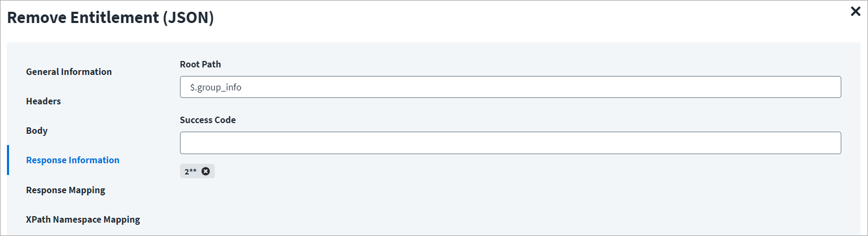This screenshot has width=868, height=236.
Task: Click the Success Code field label
Action: point(208,120)
